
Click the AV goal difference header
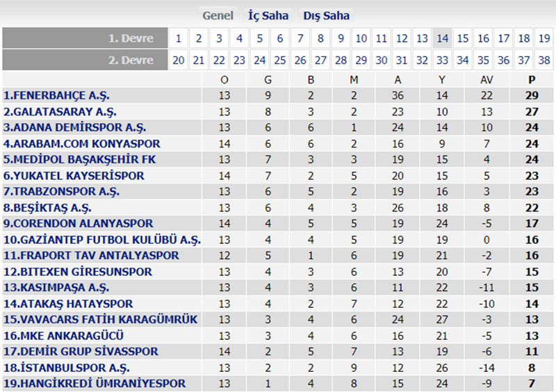coord(486,79)
